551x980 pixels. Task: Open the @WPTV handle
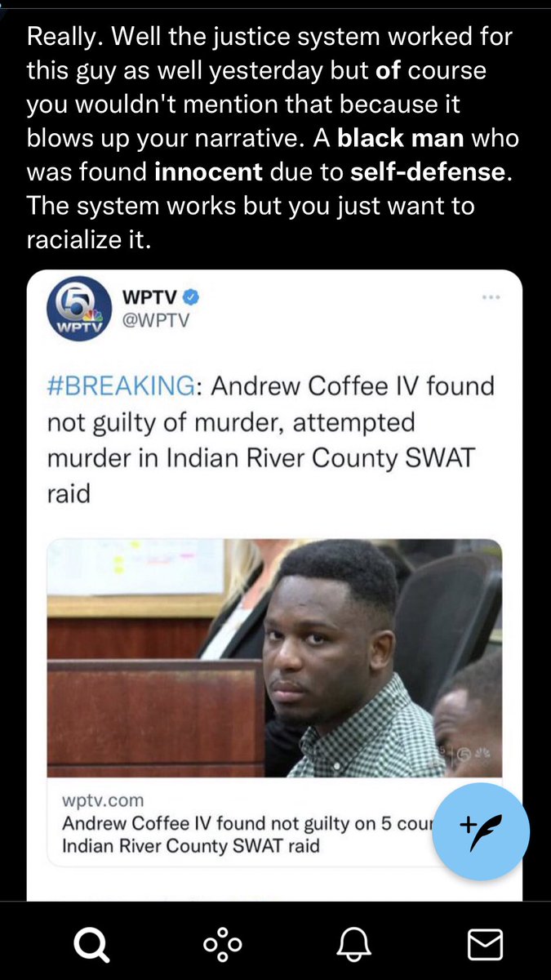tap(154, 319)
